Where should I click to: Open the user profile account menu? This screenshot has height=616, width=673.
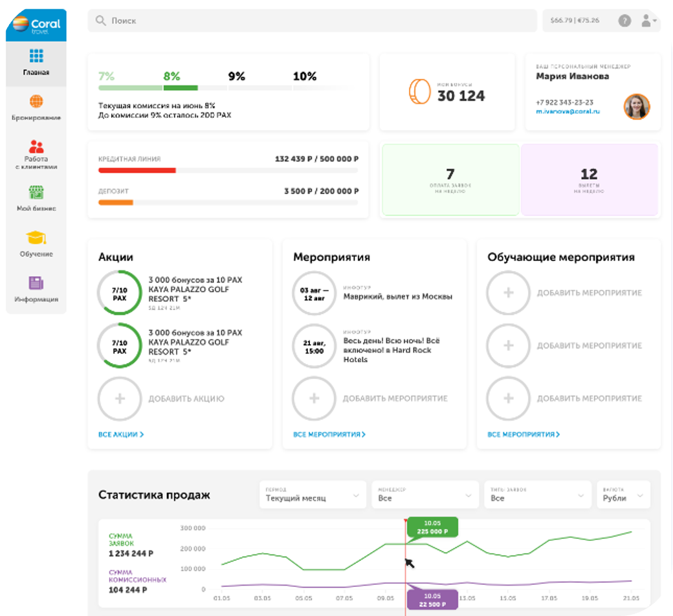[647, 21]
